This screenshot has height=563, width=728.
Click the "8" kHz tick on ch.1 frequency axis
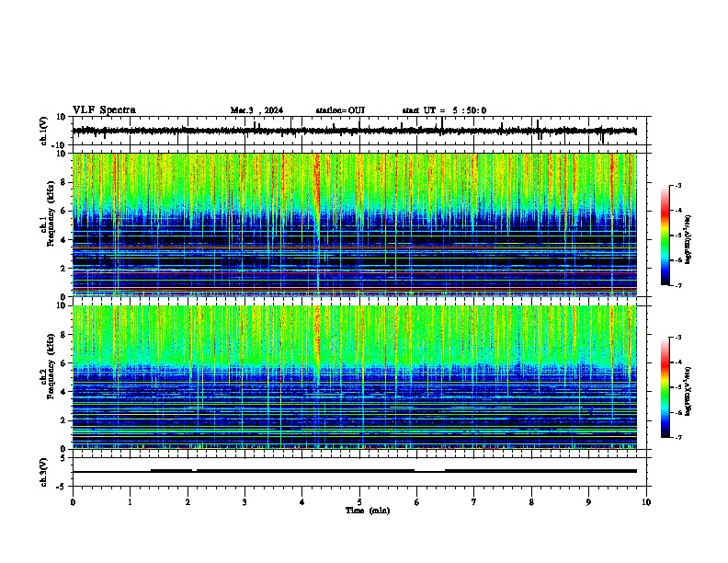(x=63, y=182)
